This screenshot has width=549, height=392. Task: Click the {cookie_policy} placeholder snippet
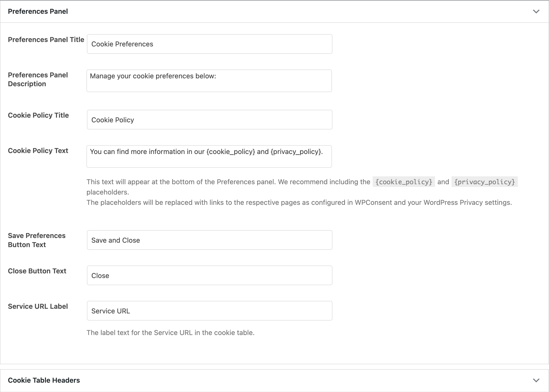pos(403,182)
